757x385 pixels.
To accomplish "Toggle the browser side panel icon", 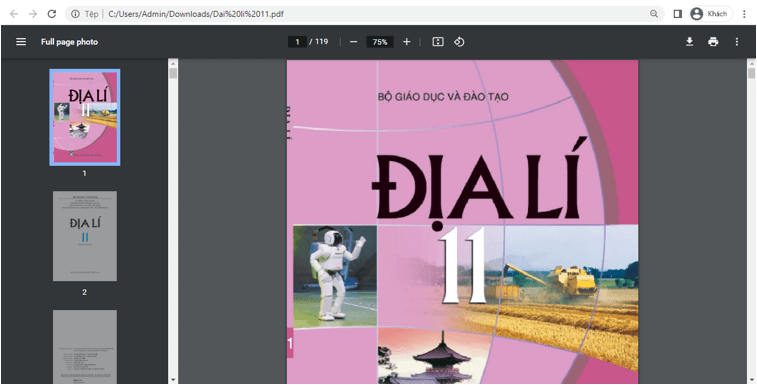I will click(677, 14).
